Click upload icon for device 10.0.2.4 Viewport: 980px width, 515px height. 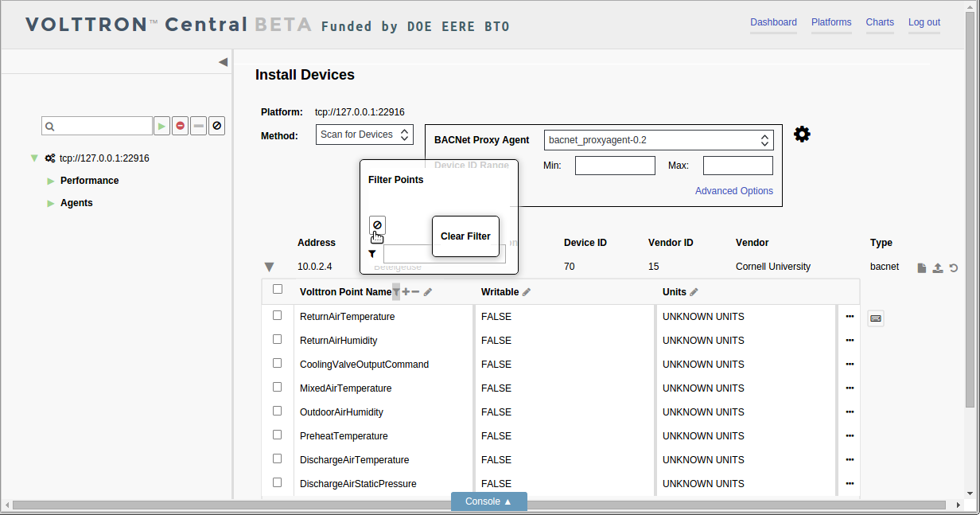(x=938, y=267)
